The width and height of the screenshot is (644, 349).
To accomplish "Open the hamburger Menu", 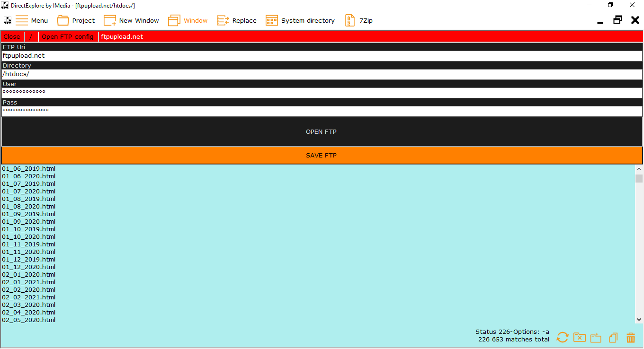I will pos(32,20).
